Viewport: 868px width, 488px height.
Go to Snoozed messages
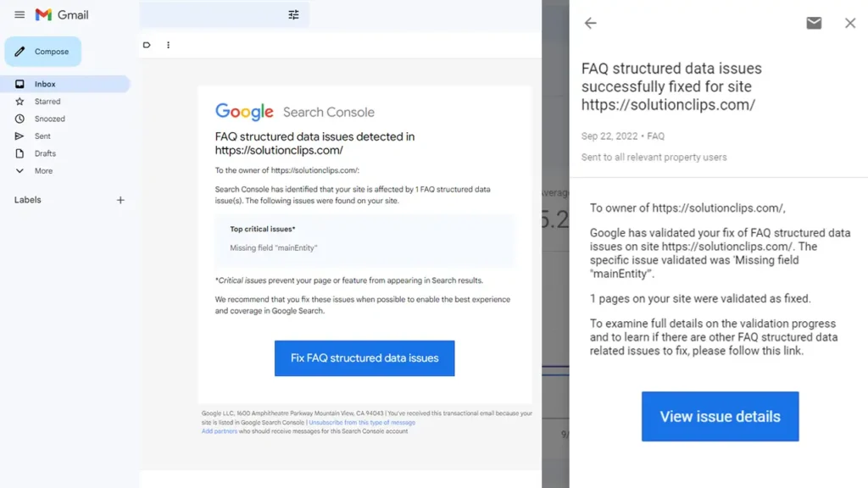click(49, 119)
